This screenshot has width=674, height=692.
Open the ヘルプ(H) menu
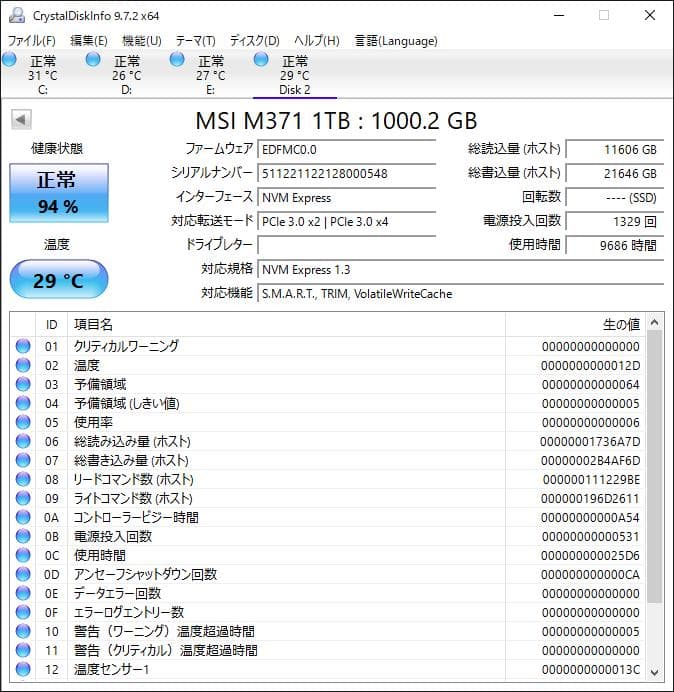coord(317,41)
